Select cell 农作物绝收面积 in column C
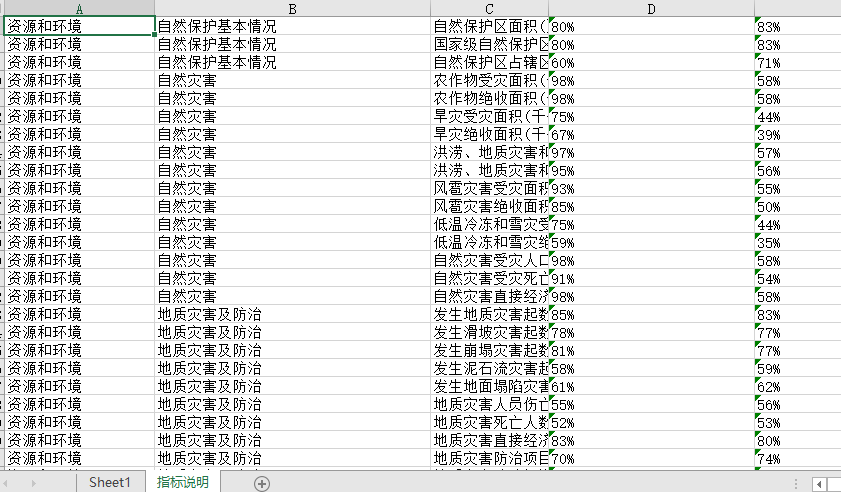 coord(489,98)
